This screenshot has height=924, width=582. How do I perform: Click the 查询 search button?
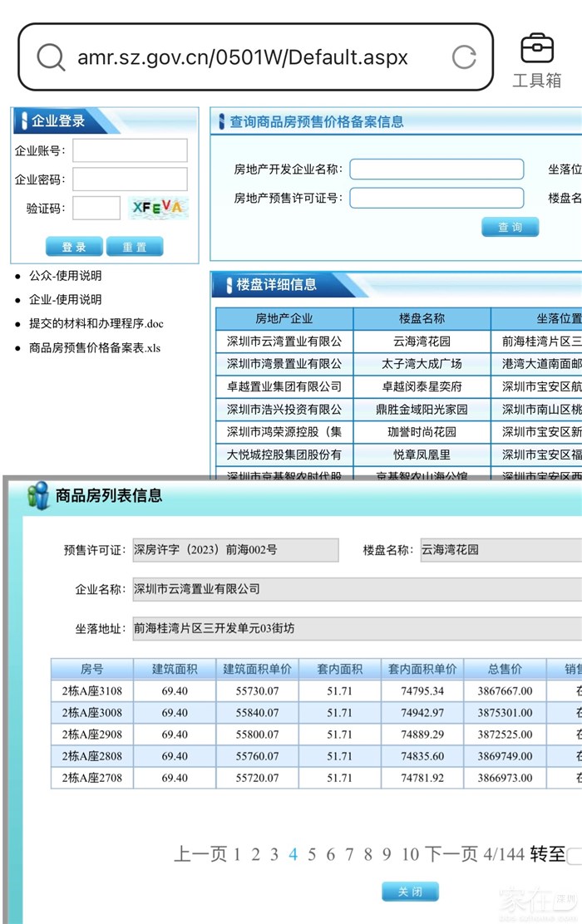click(x=510, y=227)
